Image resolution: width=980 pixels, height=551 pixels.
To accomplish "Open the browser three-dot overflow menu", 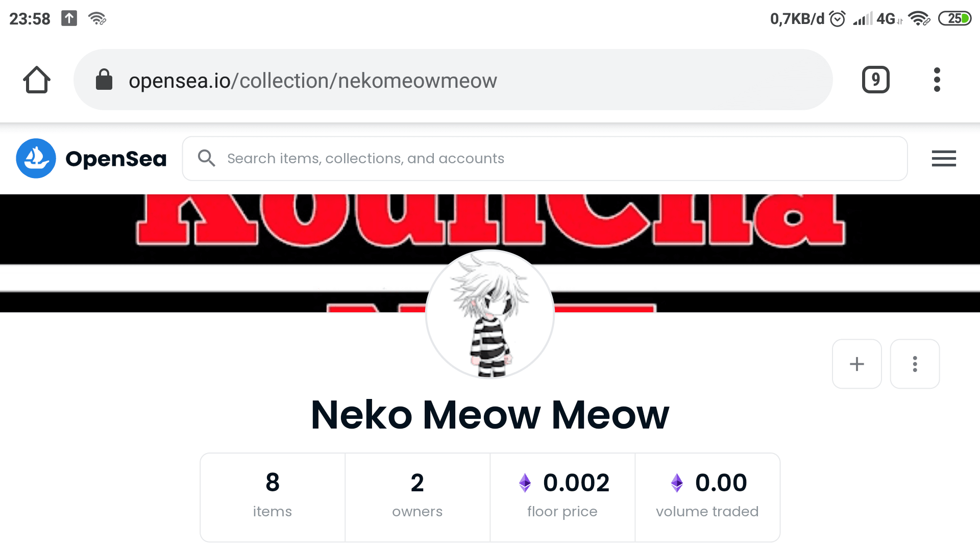I will (x=937, y=80).
